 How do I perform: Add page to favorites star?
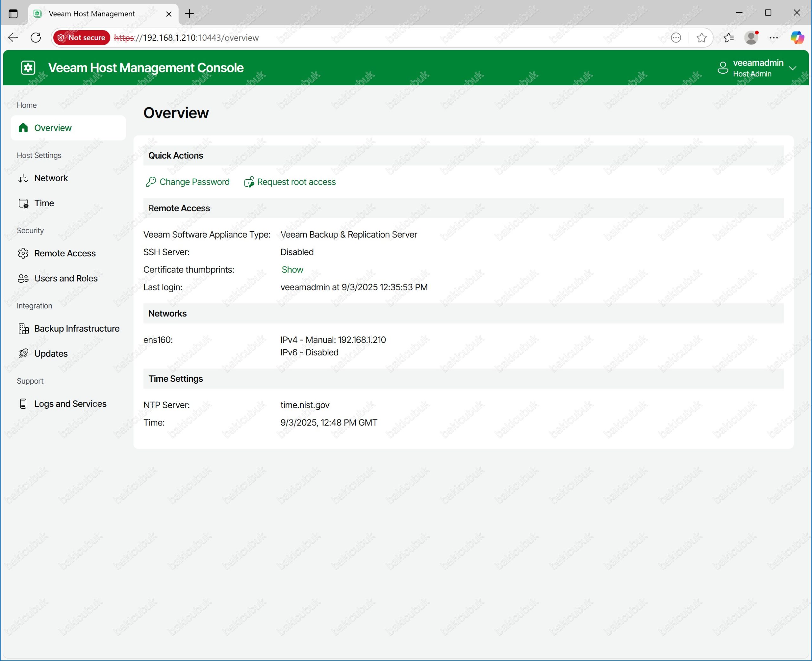pos(701,37)
